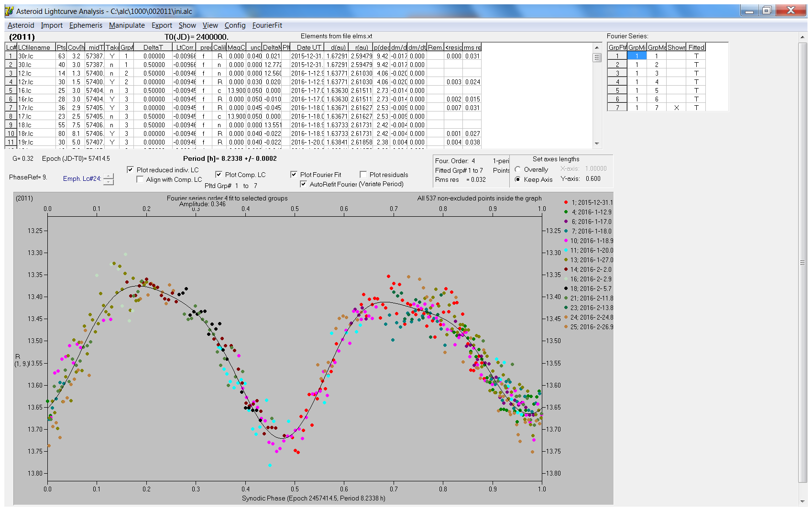Open the View menu
Image resolution: width=812 pixels, height=511 pixels.
[210, 25]
